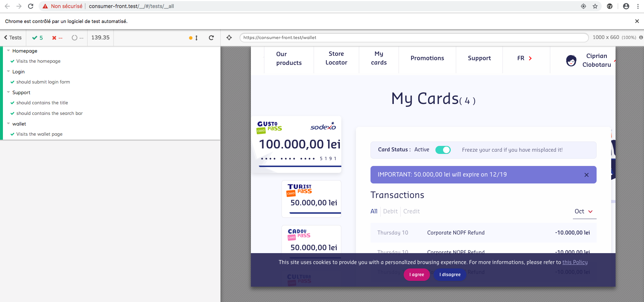644x302 pixels.
Task: Reload the Chrome page
Action: click(x=31, y=6)
